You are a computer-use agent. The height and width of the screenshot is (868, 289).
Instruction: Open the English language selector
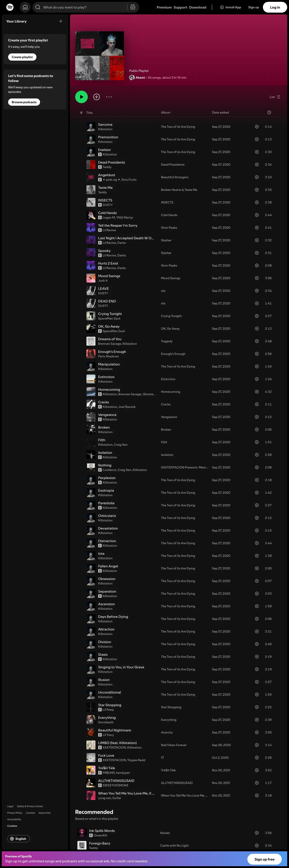click(18, 839)
